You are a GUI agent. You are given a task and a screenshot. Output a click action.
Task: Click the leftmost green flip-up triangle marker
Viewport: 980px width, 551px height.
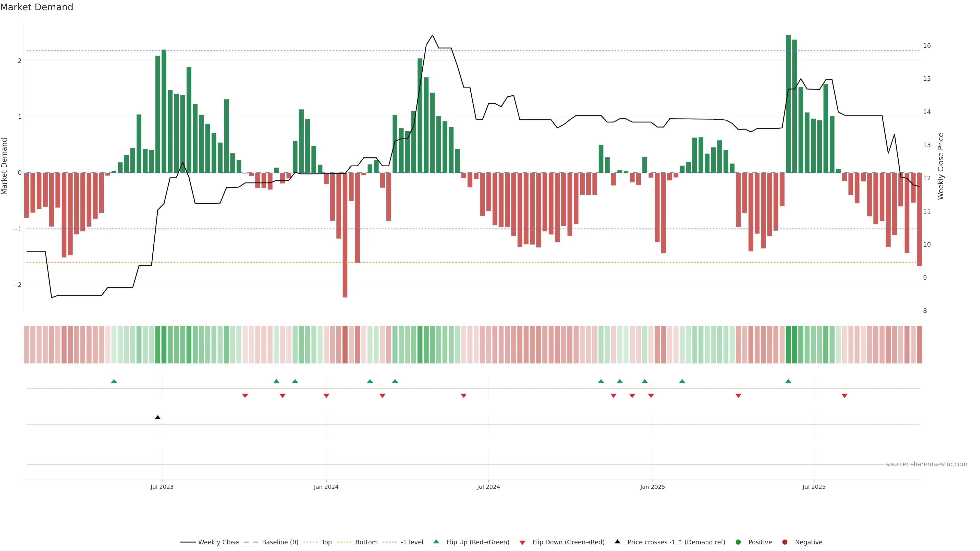[114, 381]
